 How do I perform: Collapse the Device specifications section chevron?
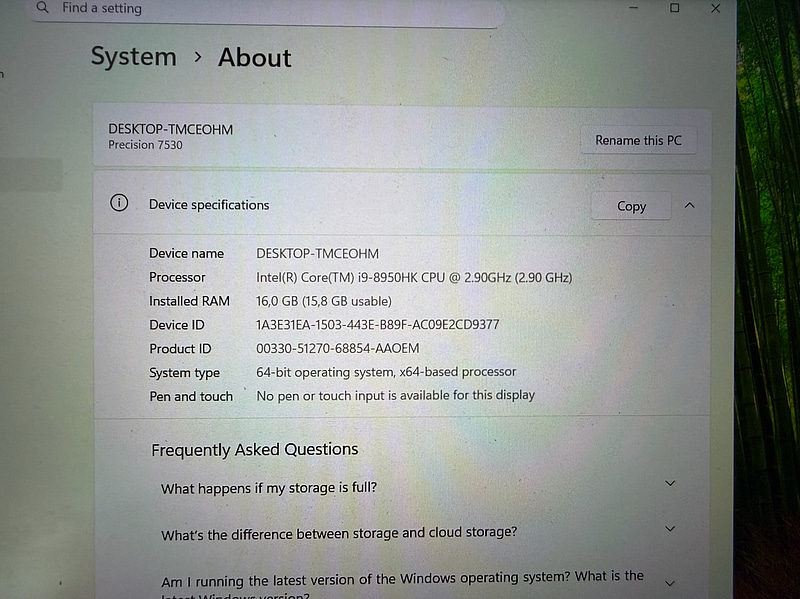pos(689,205)
